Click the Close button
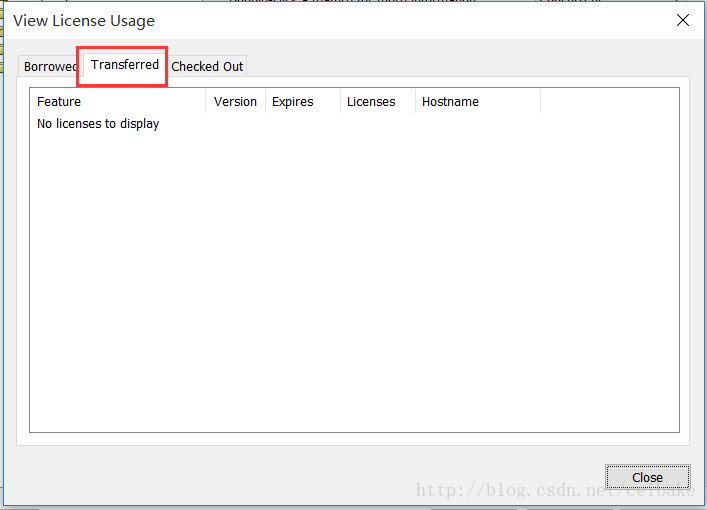The height and width of the screenshot is (510, 707). click(x=647, y=477)
